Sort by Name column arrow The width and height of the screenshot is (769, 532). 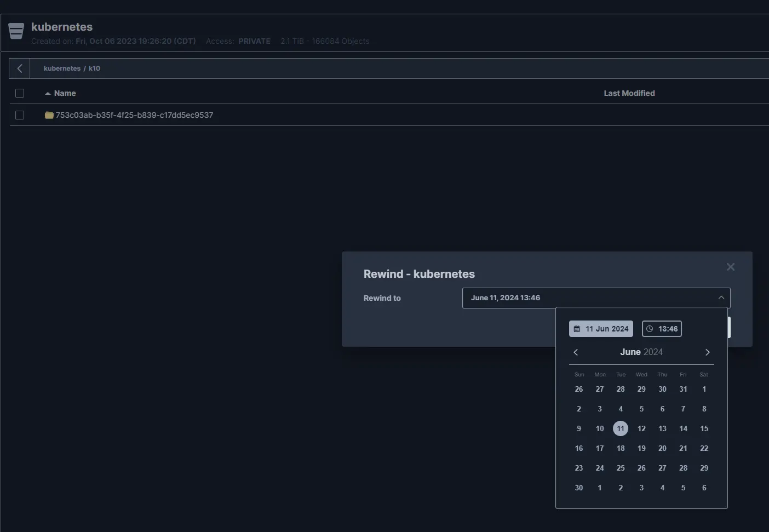coord(48,94)
